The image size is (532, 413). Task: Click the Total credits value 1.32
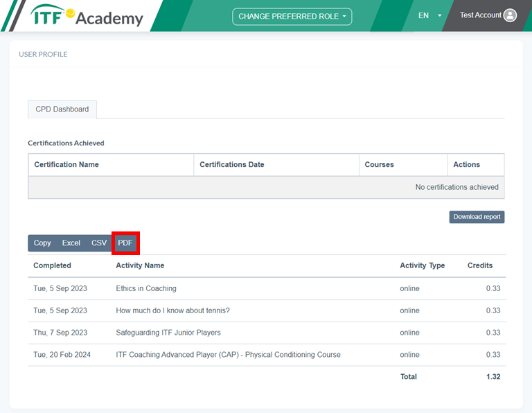tap(493, 377)
